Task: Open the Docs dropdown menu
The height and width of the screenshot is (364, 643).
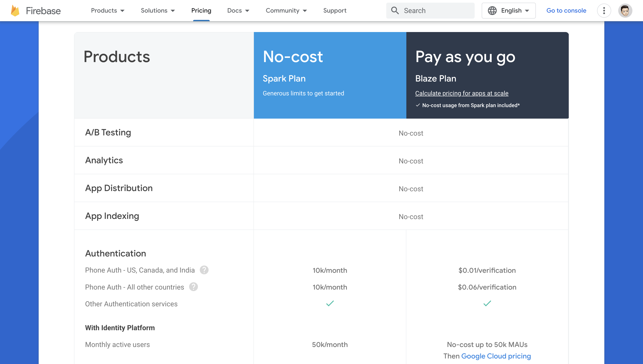Action: click(x=238, y=10)
